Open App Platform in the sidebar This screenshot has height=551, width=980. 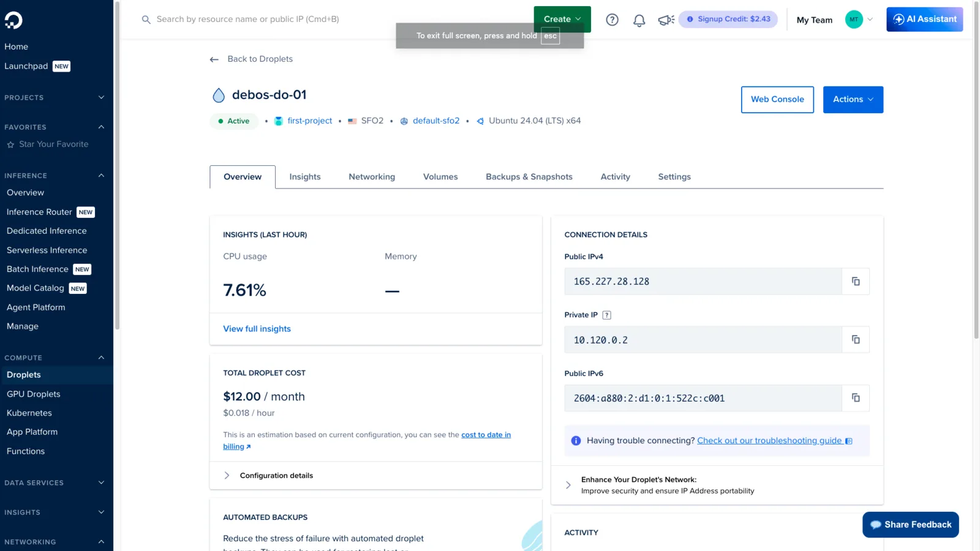[32, 432]
